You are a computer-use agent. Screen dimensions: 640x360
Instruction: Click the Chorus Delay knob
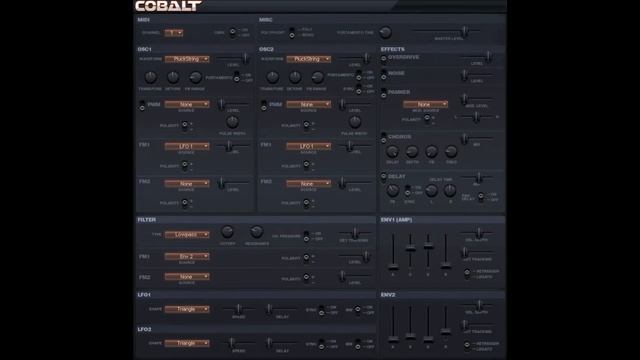(x=392, y=151)
